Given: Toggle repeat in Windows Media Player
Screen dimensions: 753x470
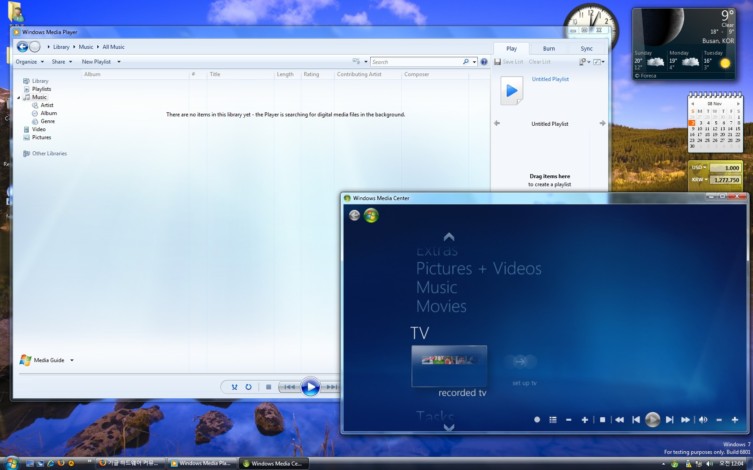Looking at the screenshot, I should click(248, 387).
